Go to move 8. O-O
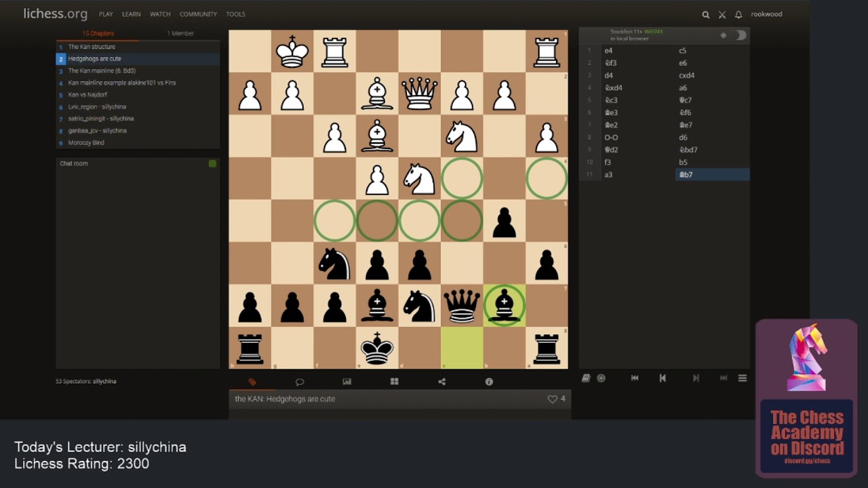Image resolution: width=868 pixels, height=488 pixels. [x=637, y=138]
